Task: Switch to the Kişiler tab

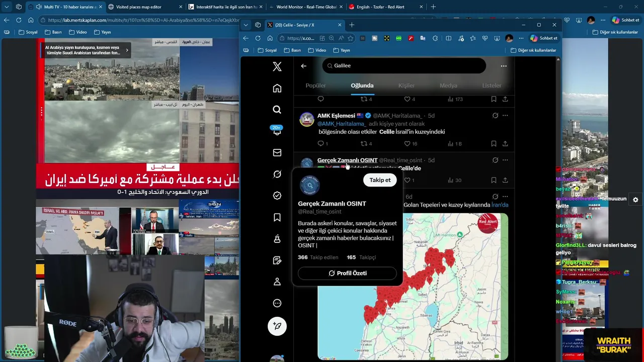Action: coord(407,85)
